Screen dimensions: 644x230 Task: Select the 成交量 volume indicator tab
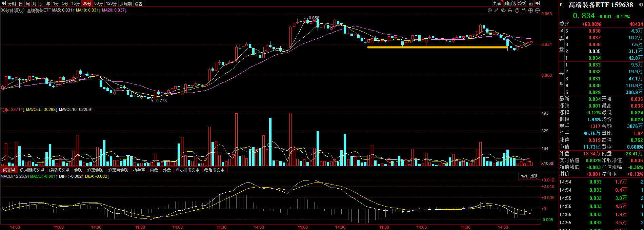pyautogui.click(x=9, y=170)
